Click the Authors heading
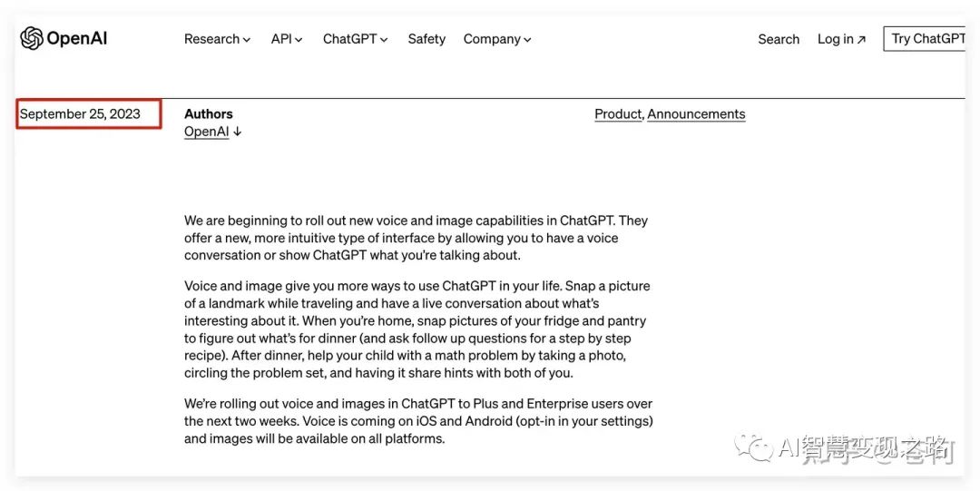 pyautogui.click(x=209, y=114)
